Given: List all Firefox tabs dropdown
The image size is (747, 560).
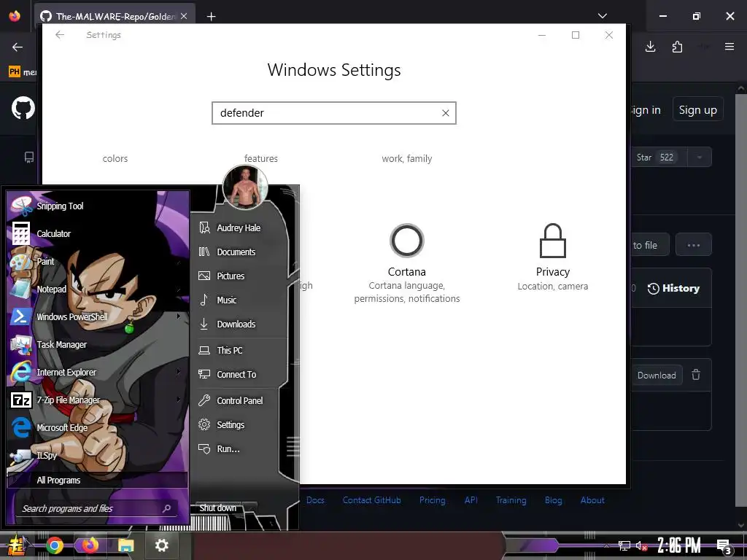Looking at the screenshot, I should point(603,16).
